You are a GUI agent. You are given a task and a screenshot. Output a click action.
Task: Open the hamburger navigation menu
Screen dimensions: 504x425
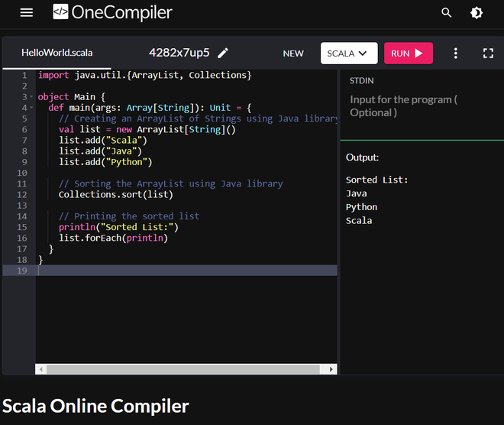(x=27, y=13)
